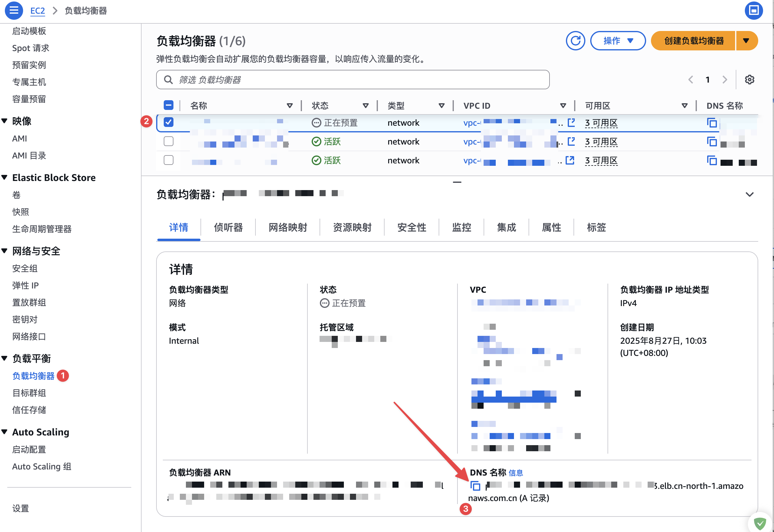The image size is (774, 532).
Task: Collapse the 映像 sidebar section
Action: click(x=5, y=121)
